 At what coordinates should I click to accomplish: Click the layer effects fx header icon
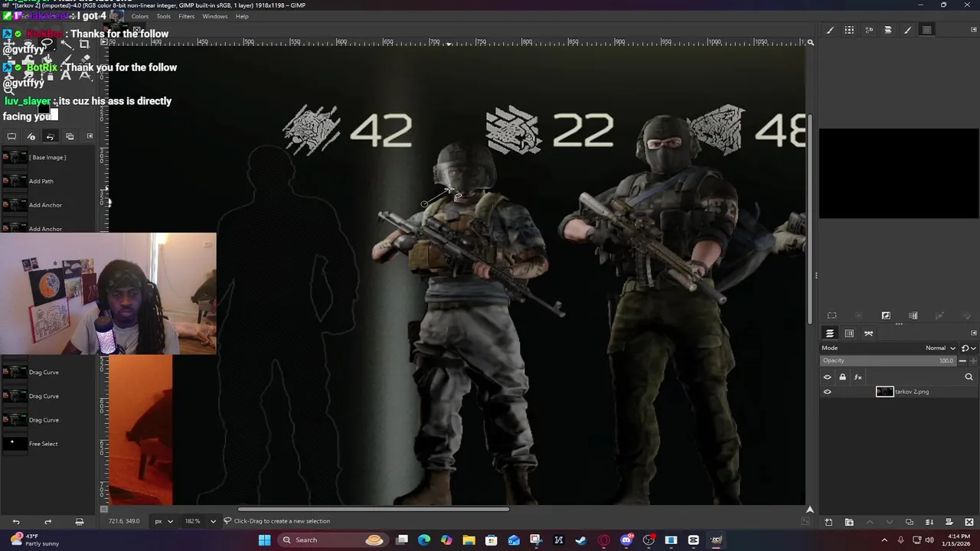click(x=858, y=377)
